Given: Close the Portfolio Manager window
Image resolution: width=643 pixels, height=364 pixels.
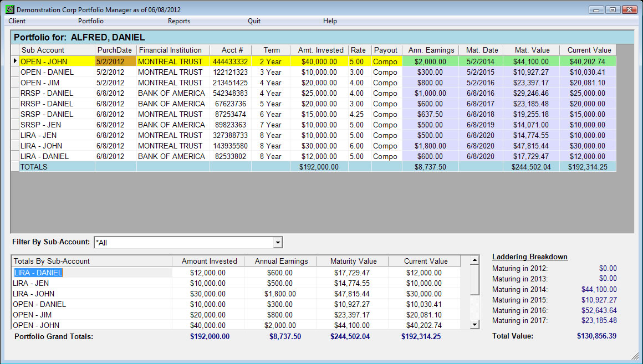Looking at the screenshot, I should coord(629,9).
